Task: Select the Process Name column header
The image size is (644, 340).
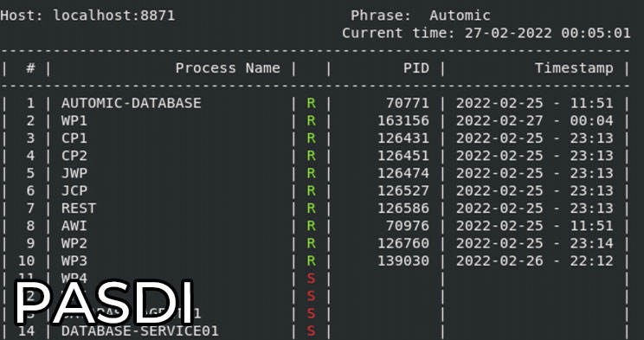Action: tap(228, 68)
